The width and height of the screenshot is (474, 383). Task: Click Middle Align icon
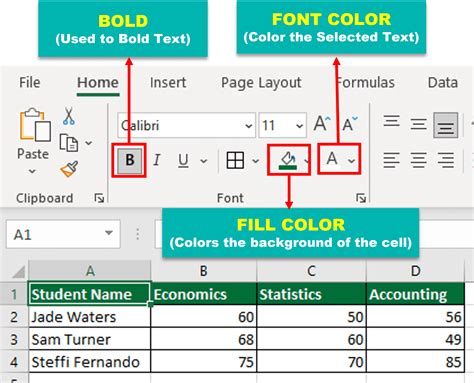pos(418,125)
